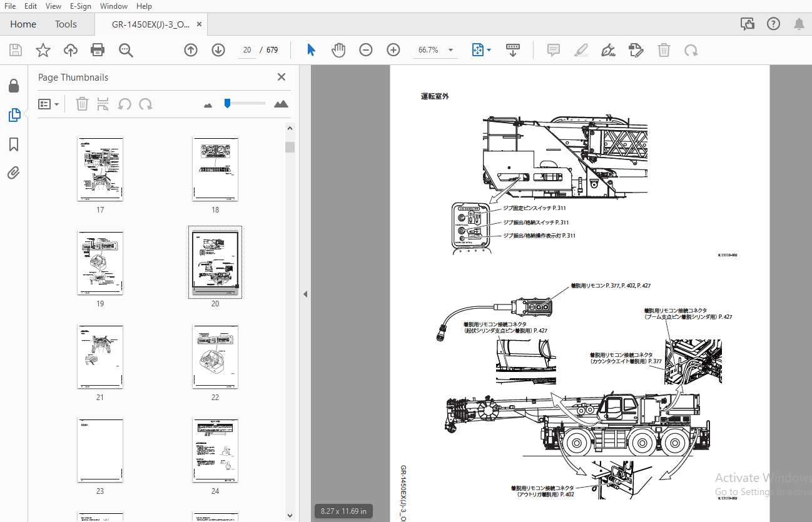Select page 19 thumbnail
812x522 pixels.
pos(100,263)
